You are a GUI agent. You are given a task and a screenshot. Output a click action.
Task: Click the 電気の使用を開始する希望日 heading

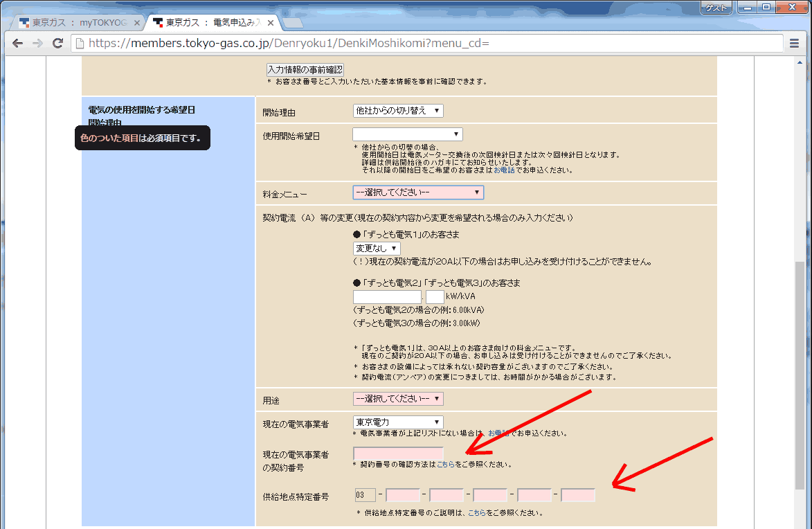141,110
